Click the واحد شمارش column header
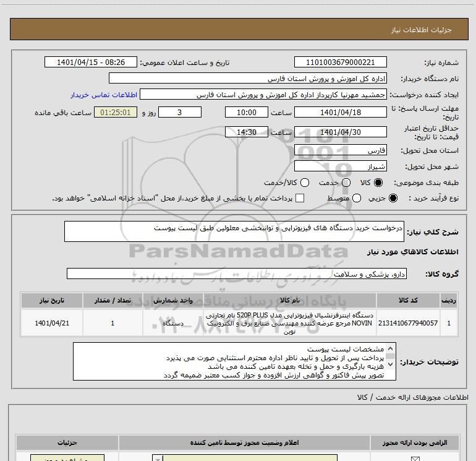The image size is (476, 461). click(172, 300)
